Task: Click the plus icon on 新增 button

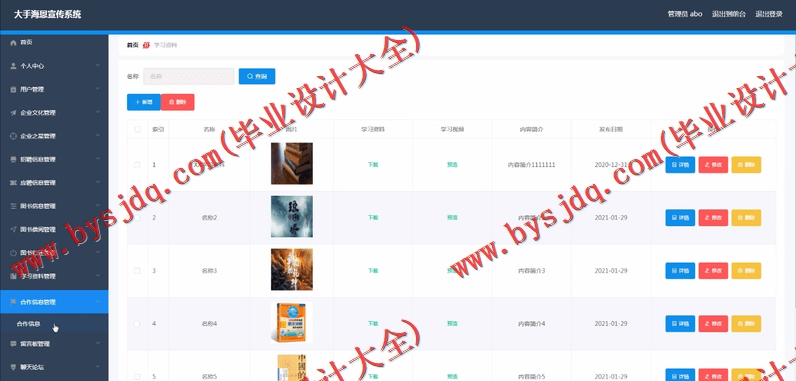Action: click(138, 102)
